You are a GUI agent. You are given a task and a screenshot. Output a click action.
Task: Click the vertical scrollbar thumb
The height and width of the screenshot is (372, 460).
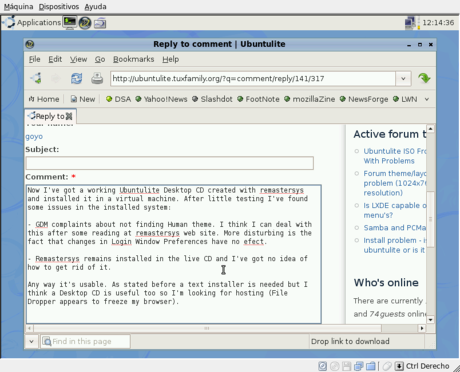(430, 219)
